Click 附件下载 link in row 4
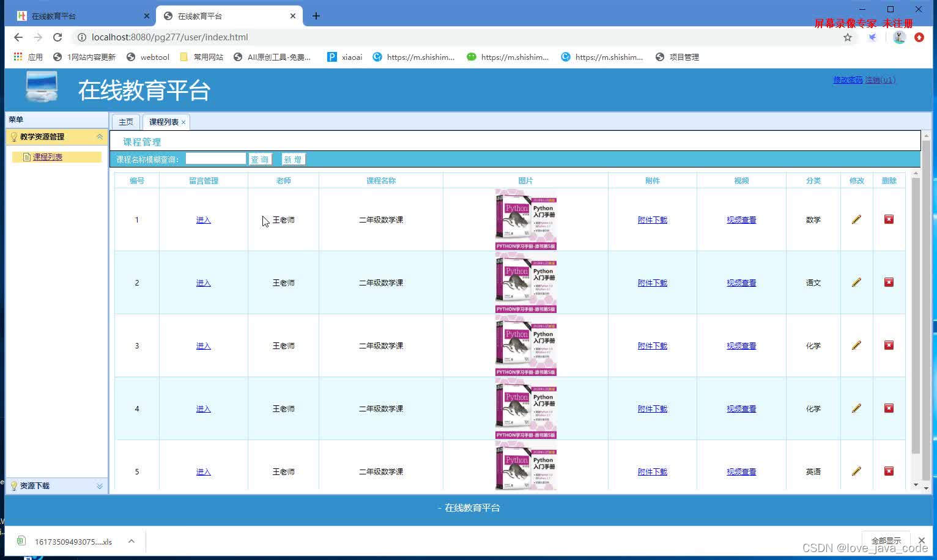 pos(653,409)
